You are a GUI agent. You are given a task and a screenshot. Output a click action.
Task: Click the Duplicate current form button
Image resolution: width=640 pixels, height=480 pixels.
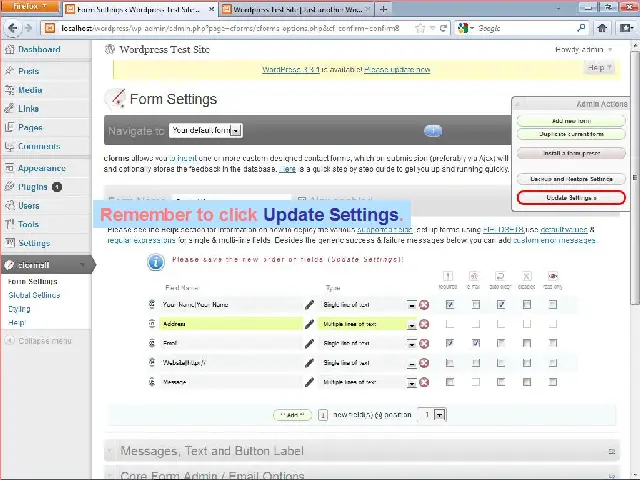pyautogui.click(x=571, y=134)
